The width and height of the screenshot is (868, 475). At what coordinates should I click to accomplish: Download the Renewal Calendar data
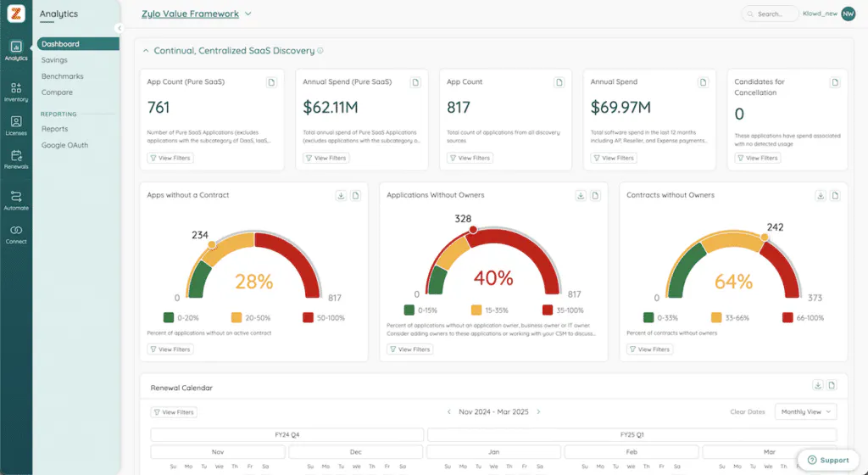point(818,385)
